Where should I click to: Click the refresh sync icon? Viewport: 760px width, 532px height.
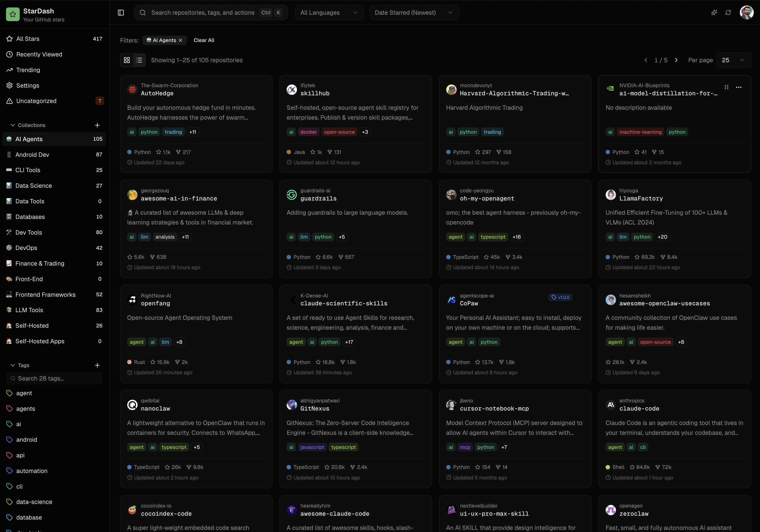coord(728,12)
